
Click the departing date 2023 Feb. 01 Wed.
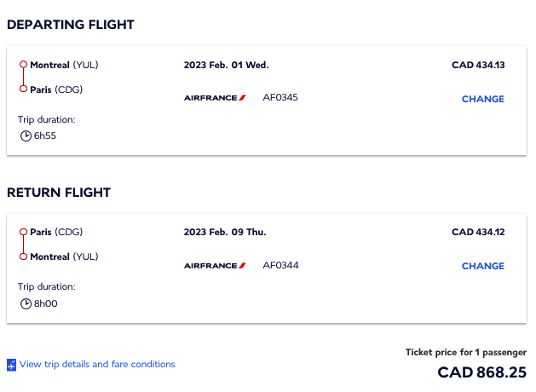(x=226, y=65)
